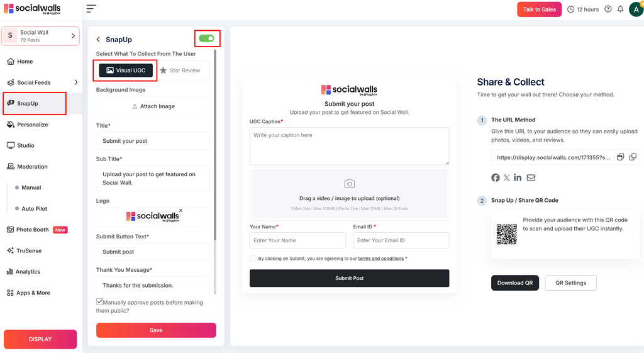Expand the Social Wall selector chevron
This screenshot has width=644, height=353.
coord(73,36)
